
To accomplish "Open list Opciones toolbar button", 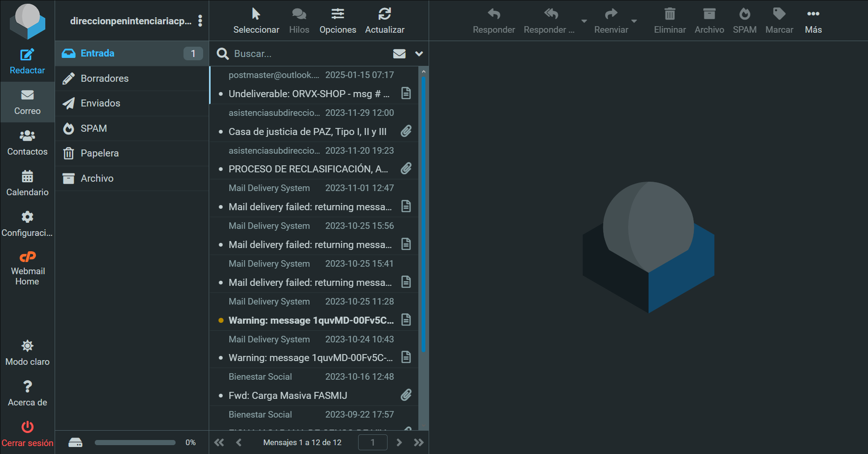I will tap(338, 21).
